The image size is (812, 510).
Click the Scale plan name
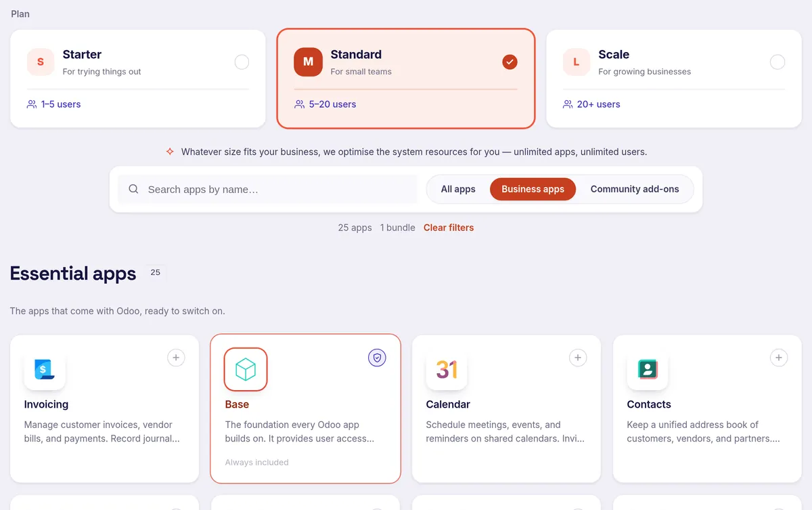click(614, 55)
